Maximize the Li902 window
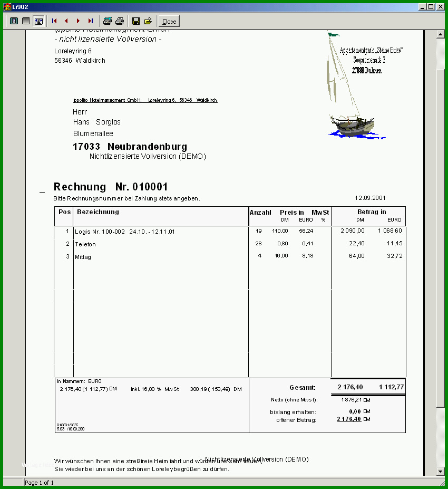Image resolution: width=448 pixels, height=489 pixels. coord(431,6)
